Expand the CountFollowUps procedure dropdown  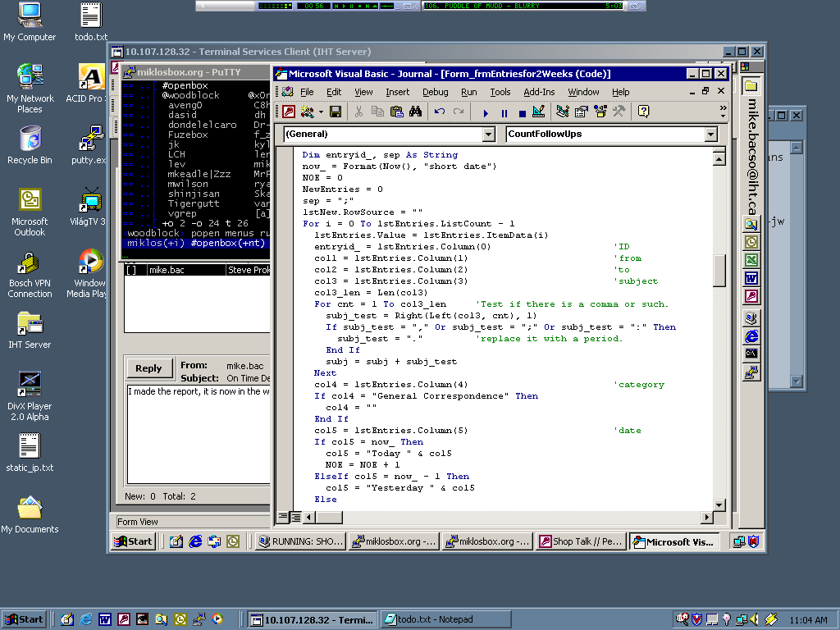point(710,134)
